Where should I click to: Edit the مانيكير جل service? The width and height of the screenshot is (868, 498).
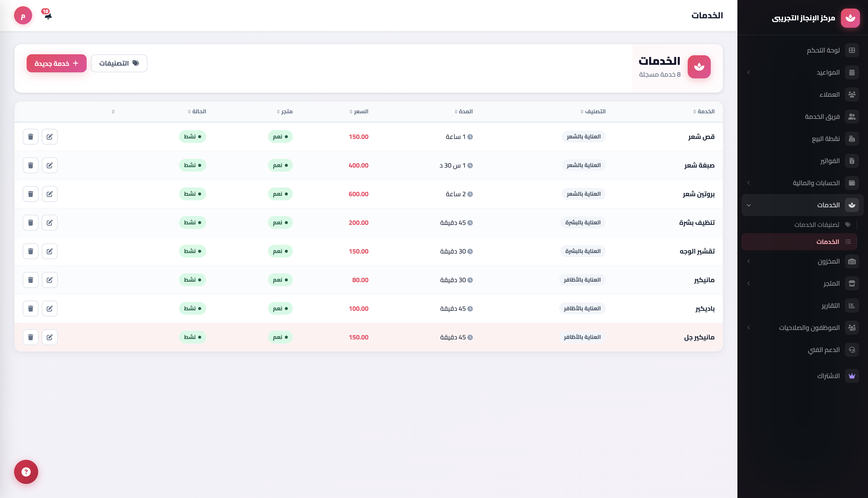coord(49,337)
